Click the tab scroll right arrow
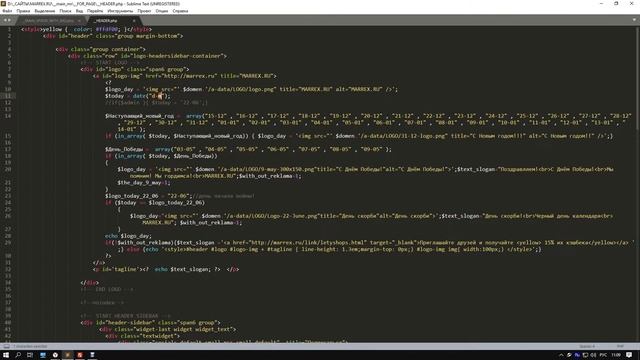 pos(9,20)
